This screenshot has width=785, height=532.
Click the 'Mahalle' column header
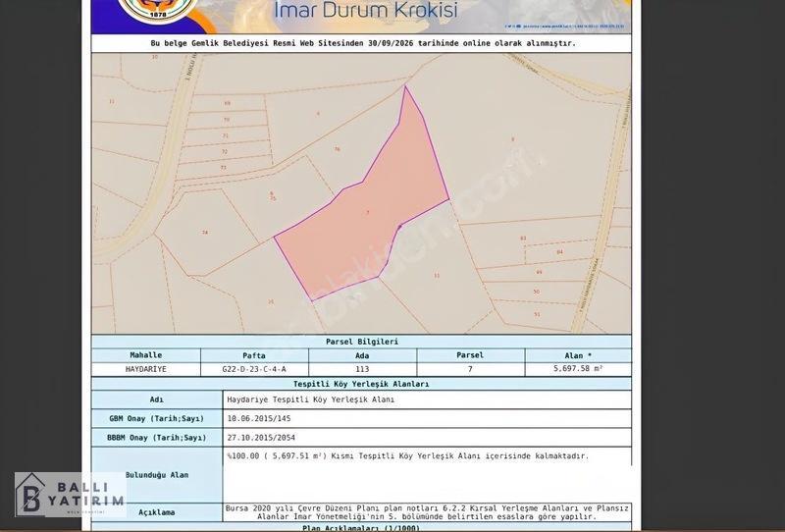pyautogui.click(x=146, y=355)
